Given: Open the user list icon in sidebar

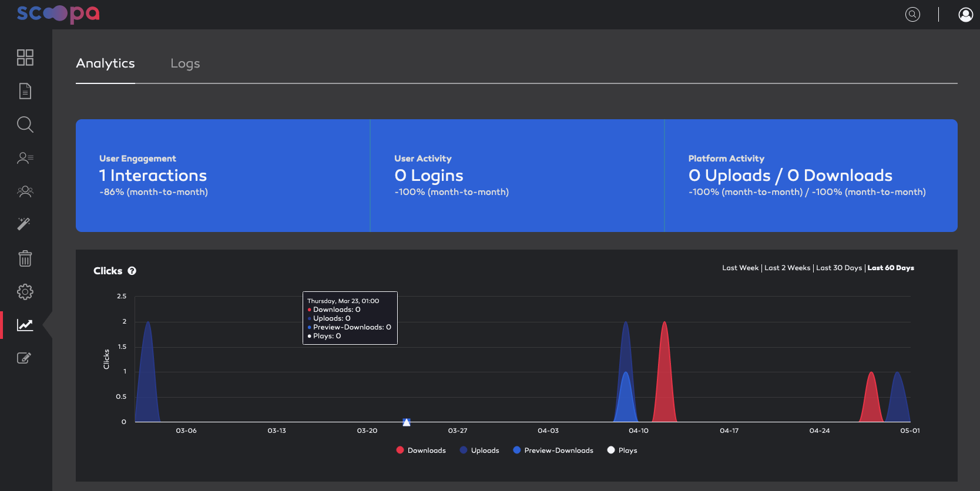Looking at the screenshot, I should (x=25, y=158).
